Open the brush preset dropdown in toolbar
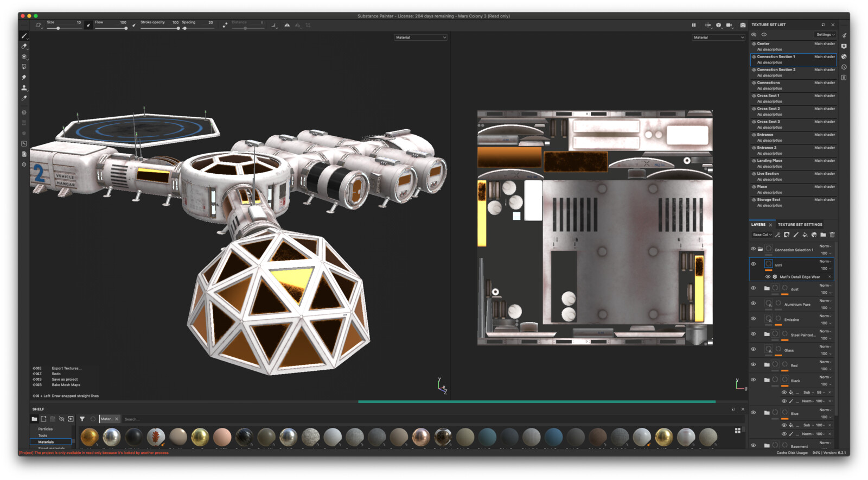Image resolution: width=868 pixels, height=480 pixels. pyautogui.click(x=39, y=25)
